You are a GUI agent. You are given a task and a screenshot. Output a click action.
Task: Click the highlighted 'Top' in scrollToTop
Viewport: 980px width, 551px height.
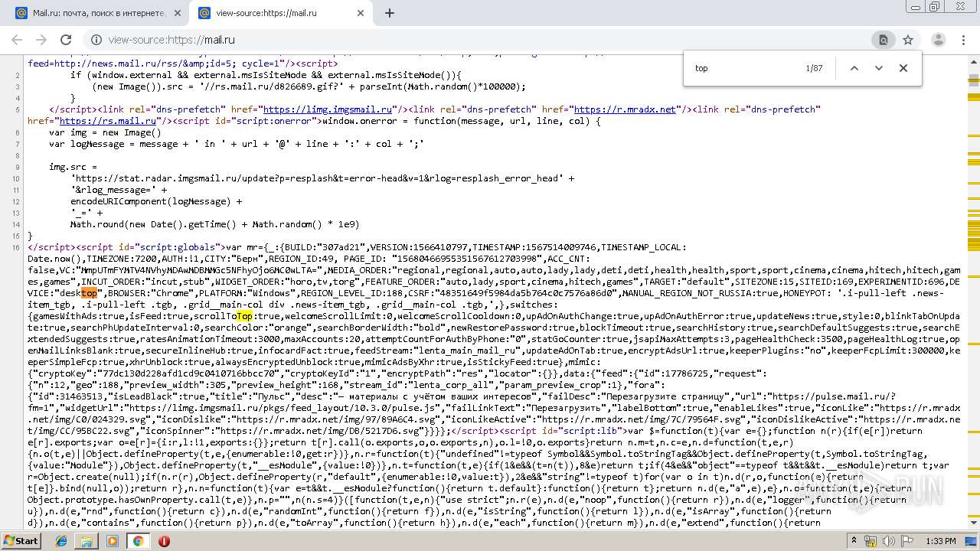[244, 316]
